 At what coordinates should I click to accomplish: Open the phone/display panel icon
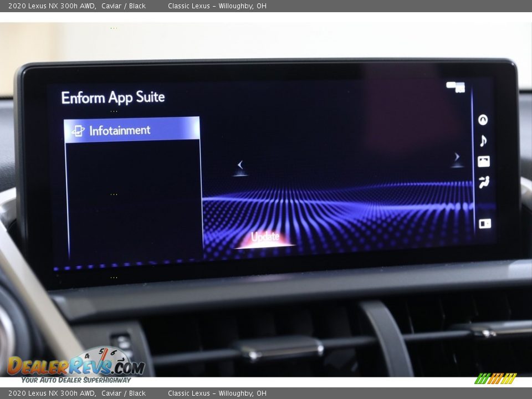483,161
